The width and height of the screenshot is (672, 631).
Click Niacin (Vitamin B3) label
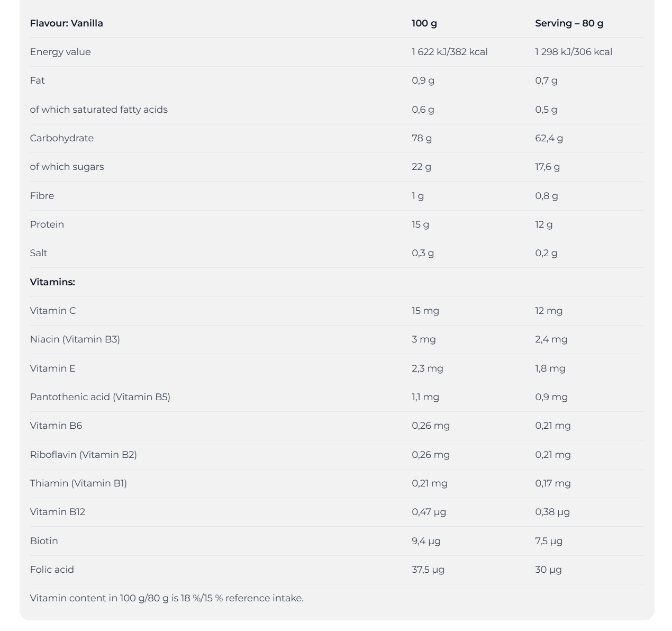click(75, 339)
